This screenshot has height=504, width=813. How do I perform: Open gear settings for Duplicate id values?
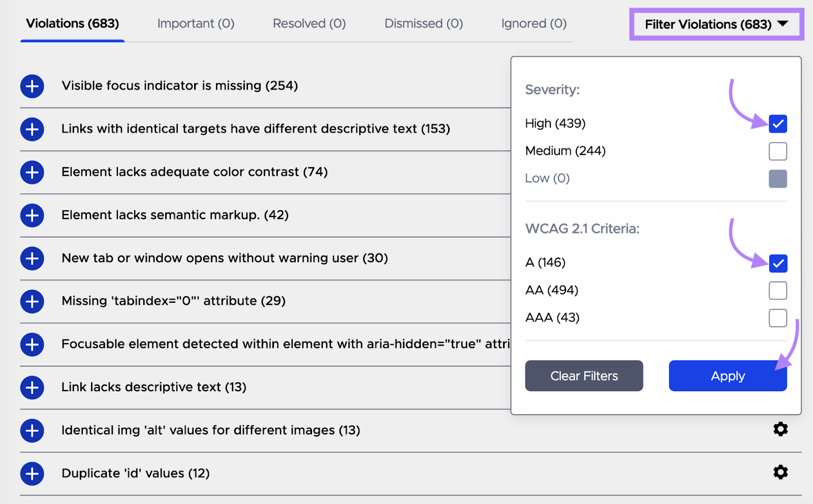(780, 472)
